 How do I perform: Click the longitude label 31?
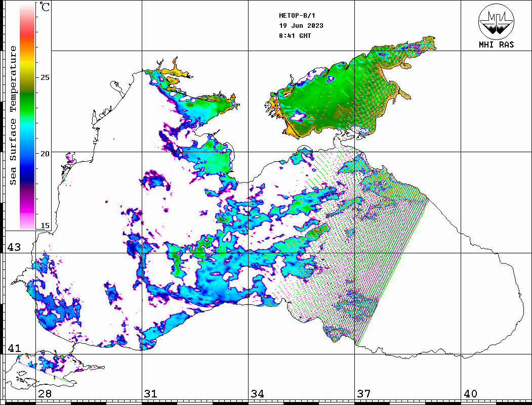[x=150, y=394]
